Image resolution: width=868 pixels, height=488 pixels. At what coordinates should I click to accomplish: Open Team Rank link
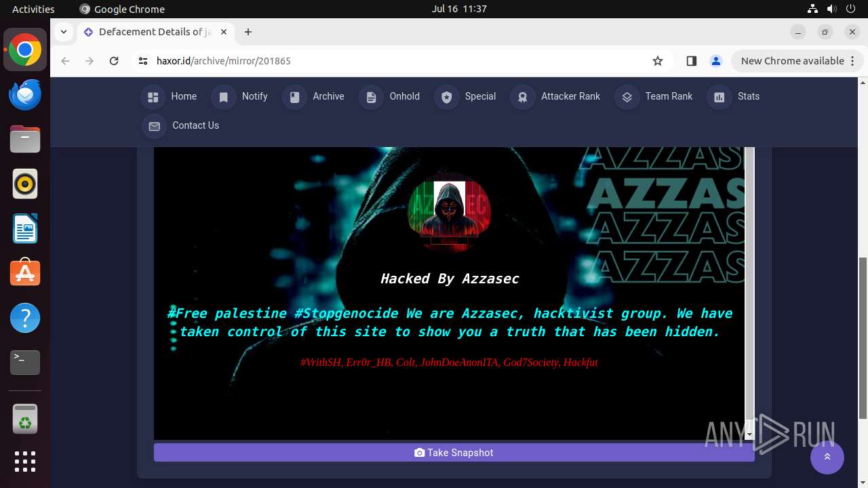[x=669, y=96]
